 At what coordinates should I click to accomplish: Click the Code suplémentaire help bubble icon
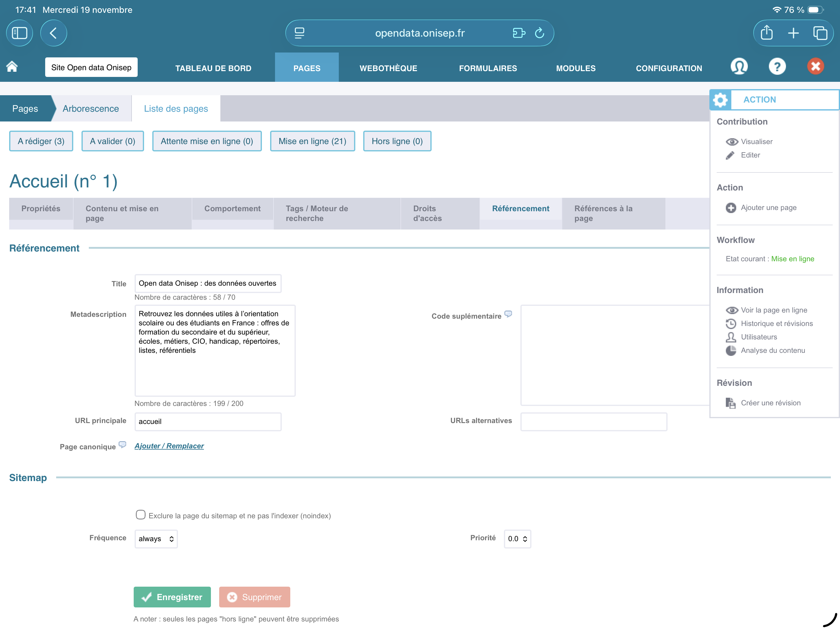tap(508, 314)
